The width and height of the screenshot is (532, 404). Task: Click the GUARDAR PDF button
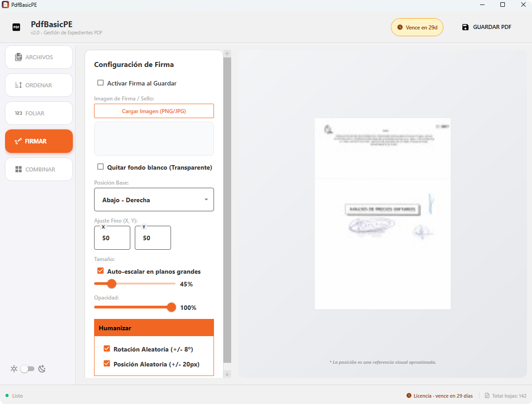[487, 27]
